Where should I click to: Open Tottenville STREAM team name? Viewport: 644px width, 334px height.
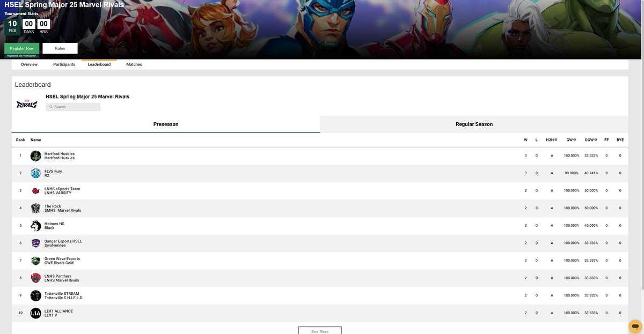pos(62,294)
